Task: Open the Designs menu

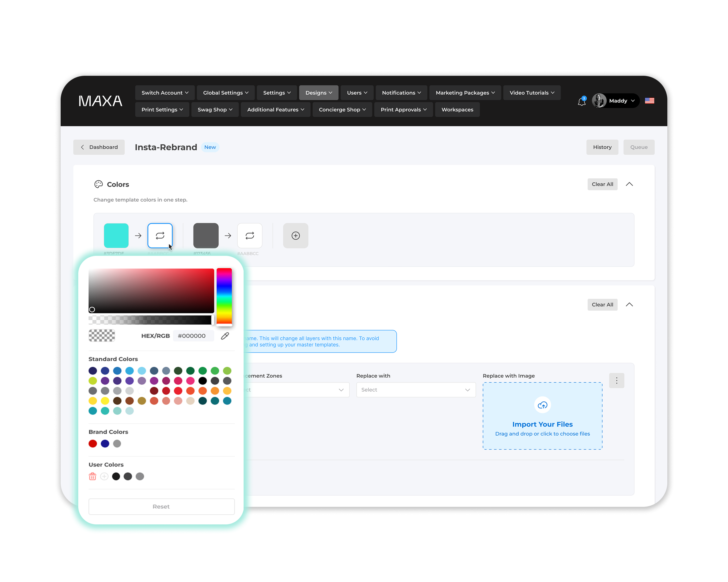Action: [318, 93]
